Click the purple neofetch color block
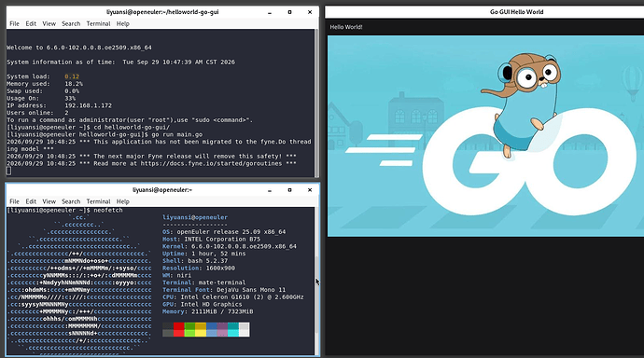644x358 pixels. point(222,329)
